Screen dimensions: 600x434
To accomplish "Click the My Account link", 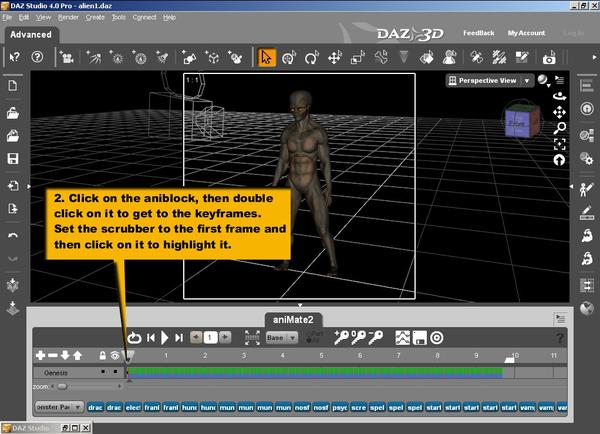I will click(x=526, y=33).
